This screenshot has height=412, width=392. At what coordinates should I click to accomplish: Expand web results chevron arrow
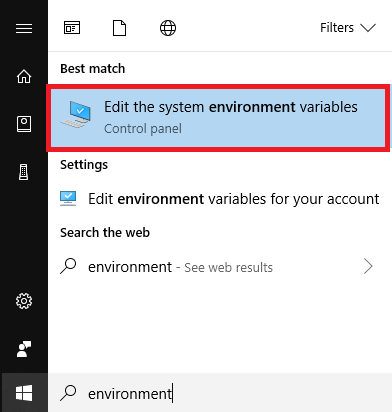368,266
